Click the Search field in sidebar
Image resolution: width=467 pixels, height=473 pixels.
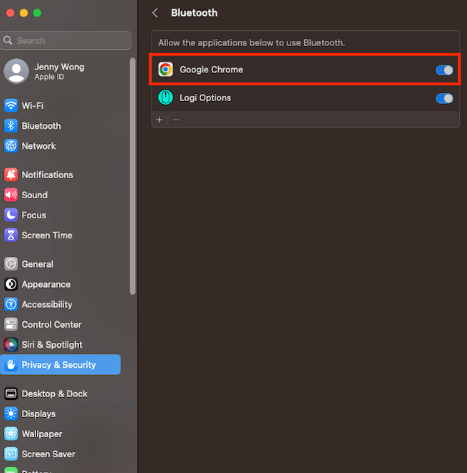pyautogui.click(x=66, y=41)
